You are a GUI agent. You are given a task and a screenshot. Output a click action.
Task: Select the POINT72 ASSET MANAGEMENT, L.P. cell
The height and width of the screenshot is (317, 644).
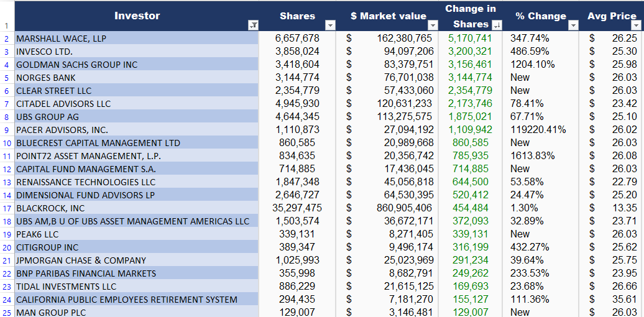tap(137, 156)
